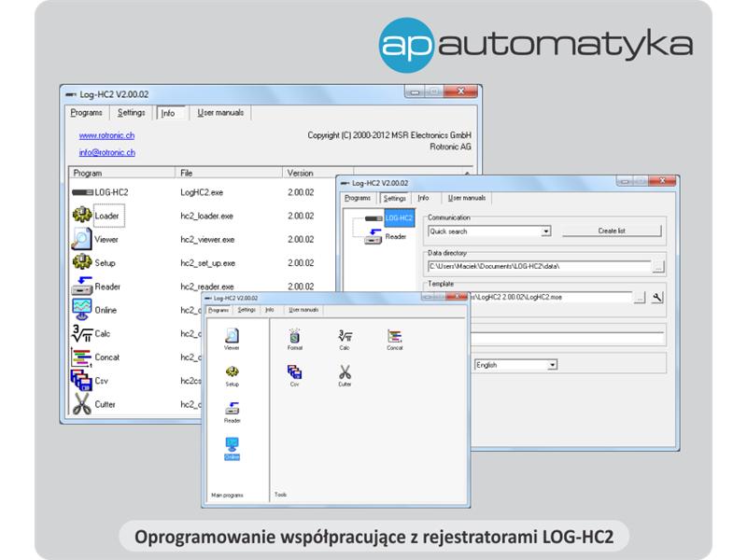Switch to Programs tab in Settings window
The height and width of the screenshot is (560, 747).
click(358, 198)
